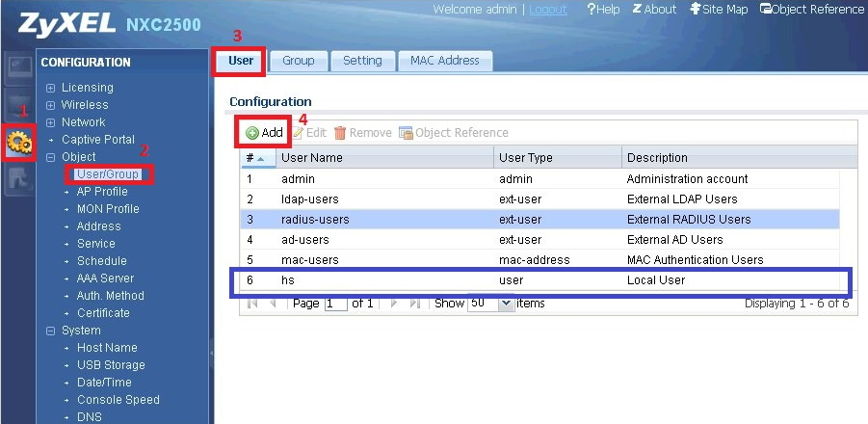
Task: Click the Help question mark icon
Action: (x=601, y=10)
